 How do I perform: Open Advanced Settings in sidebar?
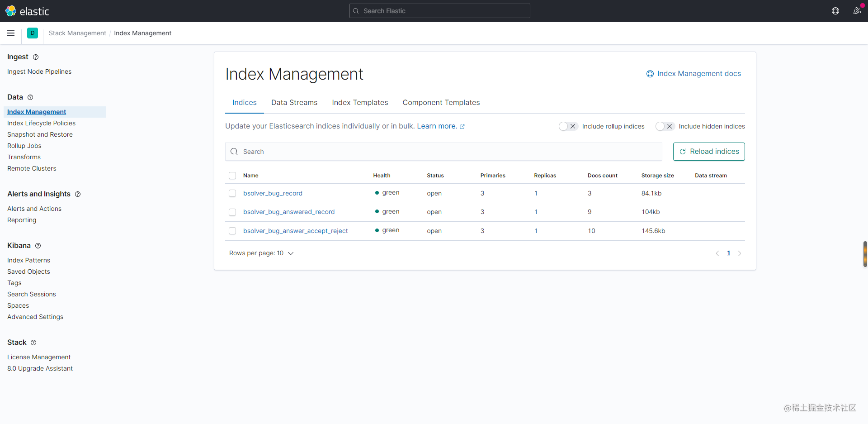point(35,317)
